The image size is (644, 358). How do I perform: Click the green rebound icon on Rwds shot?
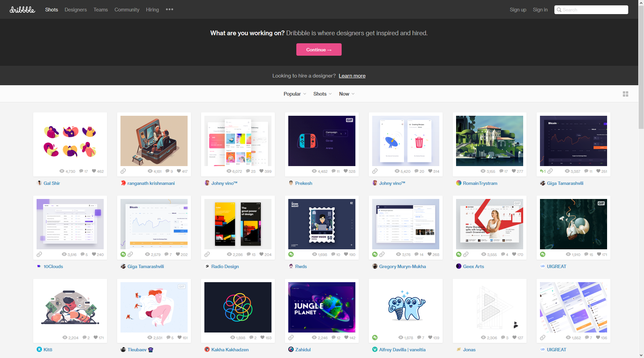[x=291, y=254]
